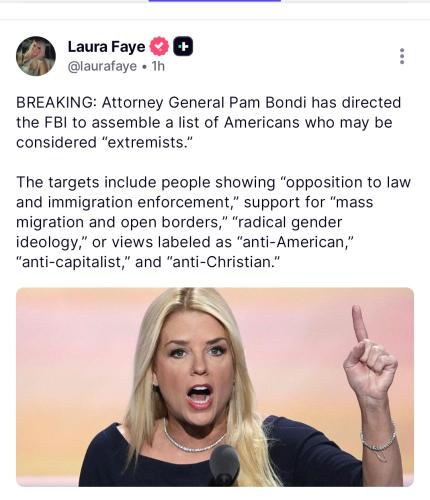Viewport: 430px width, 500px height.
Task: Click the 1h post timestamp
Action: click(158, 66)
